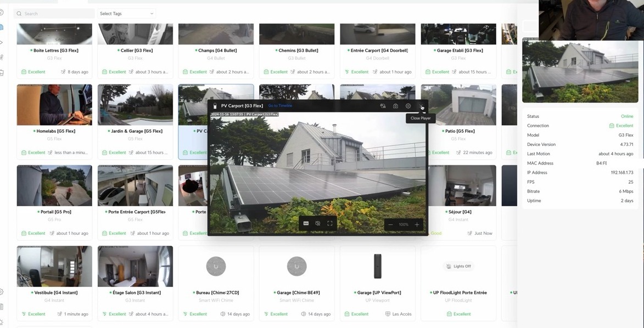Close the PV Carport player

(421, 106)
